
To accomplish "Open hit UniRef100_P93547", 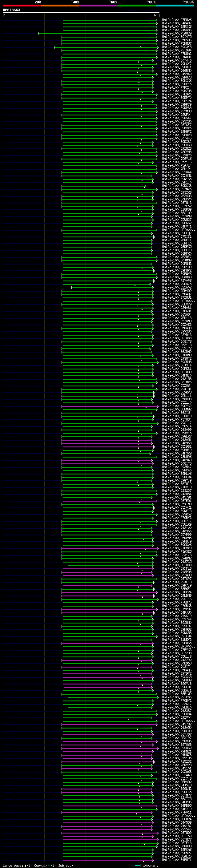I will point(176,467).
